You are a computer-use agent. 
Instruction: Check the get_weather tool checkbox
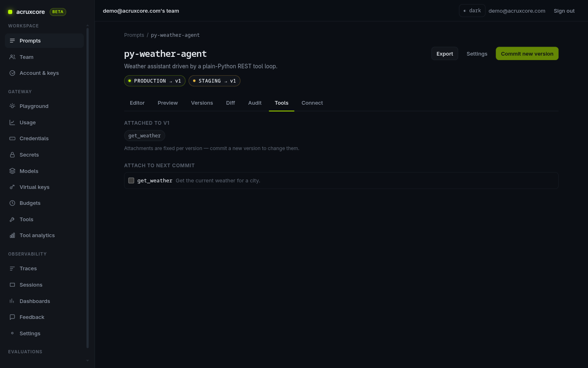click(131, 180)
